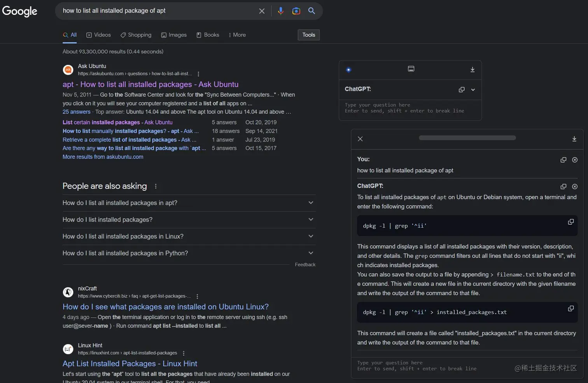This screenshot has height=383, width=588.
Task: Open the window-mode icon in top ChatGPT card
Action: (x=411, y=69)
